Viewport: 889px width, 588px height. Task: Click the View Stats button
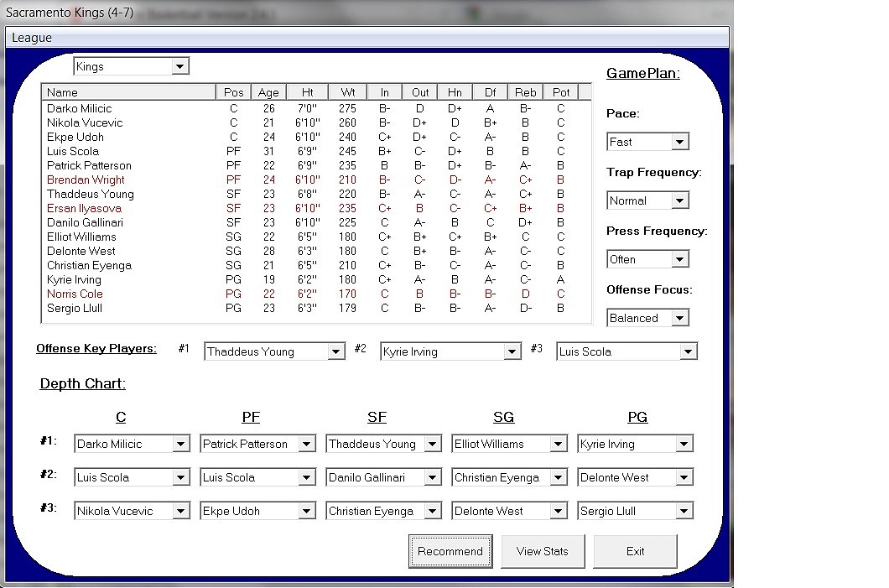[543, 551]
